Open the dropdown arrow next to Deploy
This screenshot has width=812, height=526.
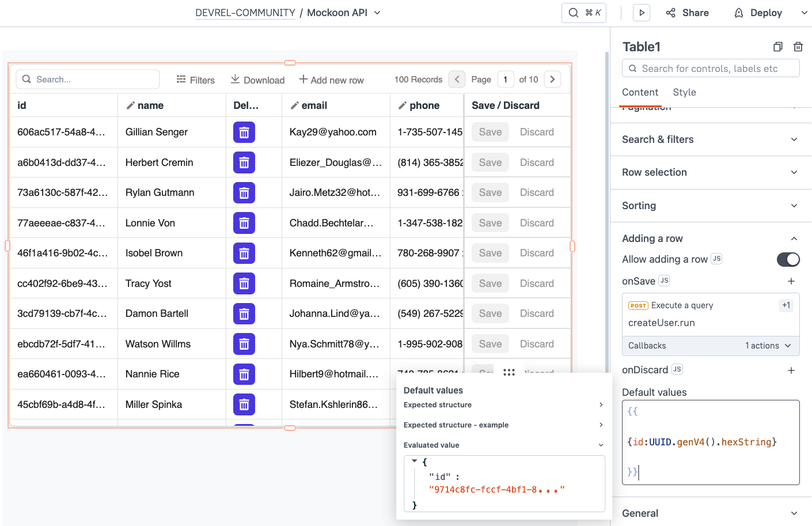[x=804, y=13]
